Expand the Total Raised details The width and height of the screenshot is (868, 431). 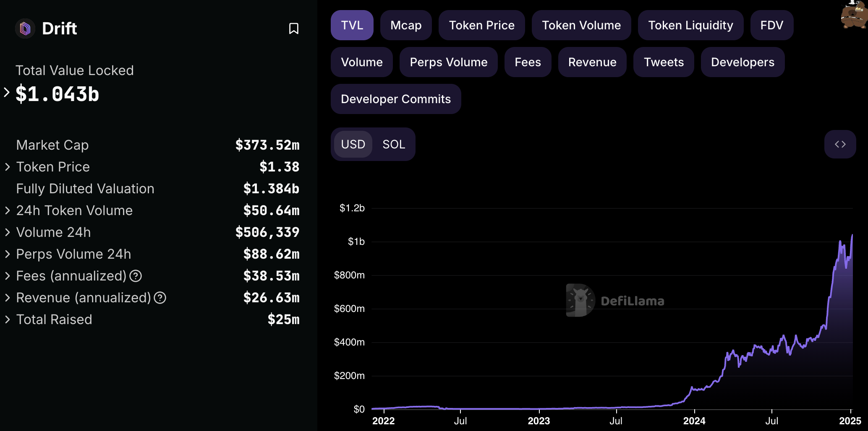point(8,319)
